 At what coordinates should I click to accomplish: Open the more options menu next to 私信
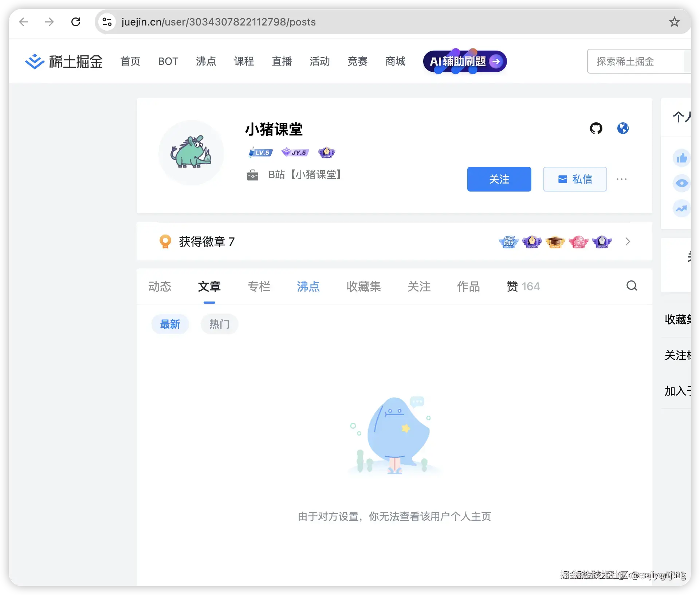(622, 179)
